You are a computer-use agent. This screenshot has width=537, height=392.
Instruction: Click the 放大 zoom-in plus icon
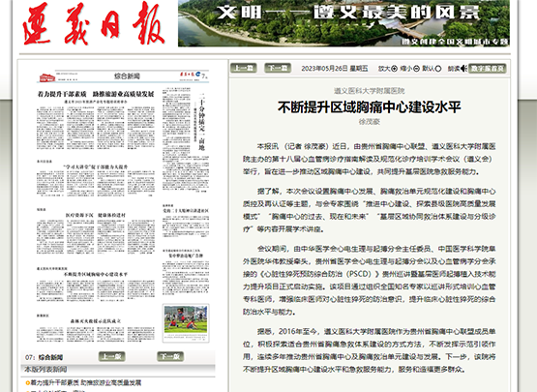pos(394,69)
